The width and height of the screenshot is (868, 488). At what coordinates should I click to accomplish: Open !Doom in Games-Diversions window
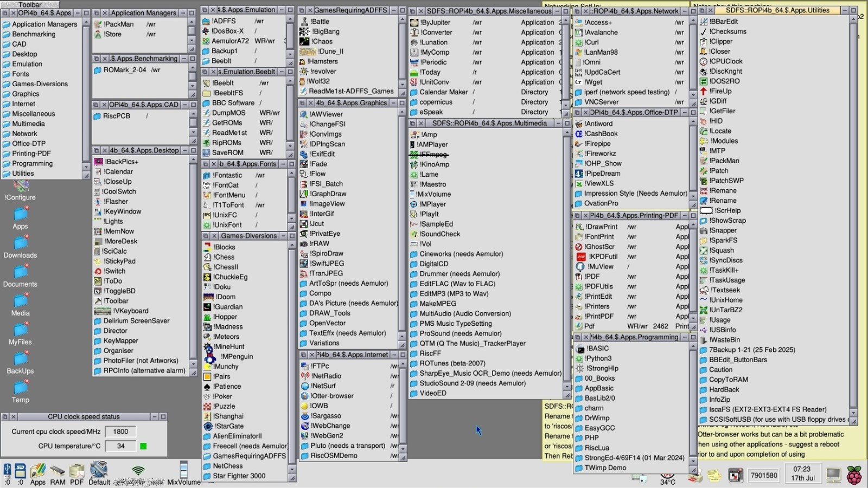coord(219,297)
